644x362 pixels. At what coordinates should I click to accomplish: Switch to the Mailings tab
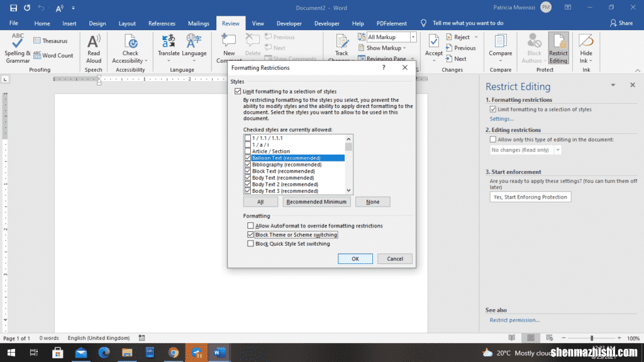click(x=198, y=23)
